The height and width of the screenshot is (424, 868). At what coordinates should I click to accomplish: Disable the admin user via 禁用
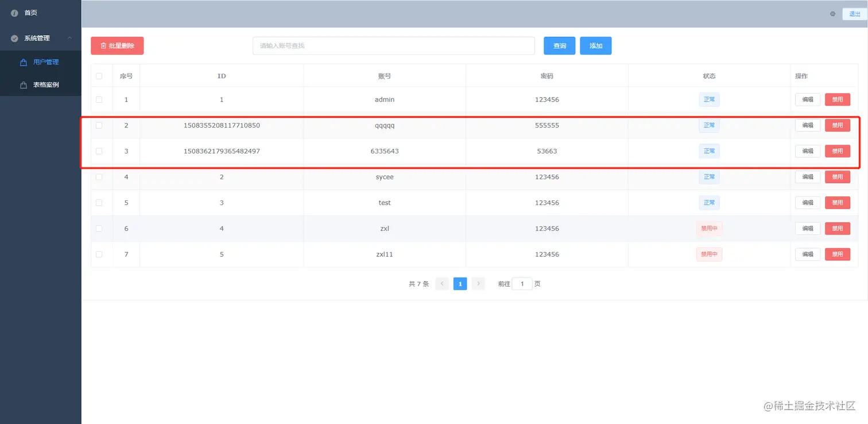click(x=838, y=99)
